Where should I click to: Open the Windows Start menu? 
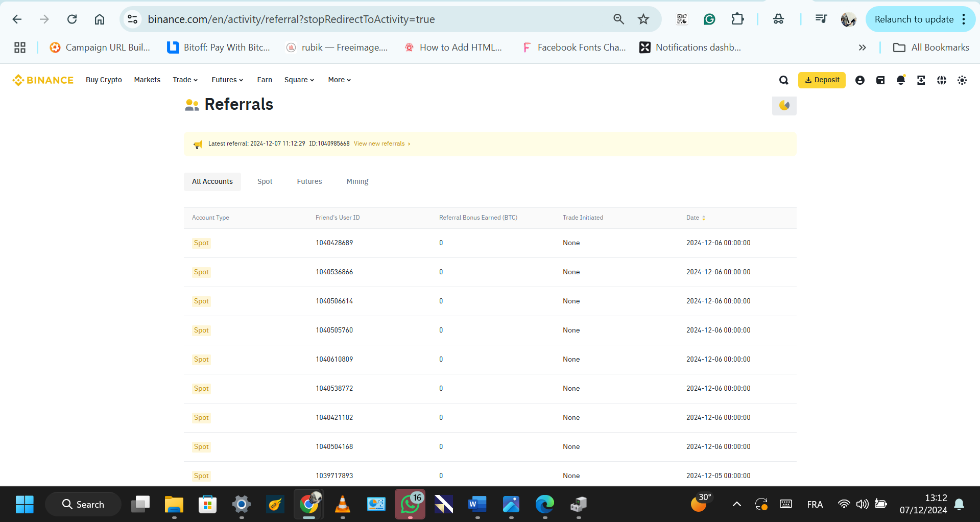24,505
